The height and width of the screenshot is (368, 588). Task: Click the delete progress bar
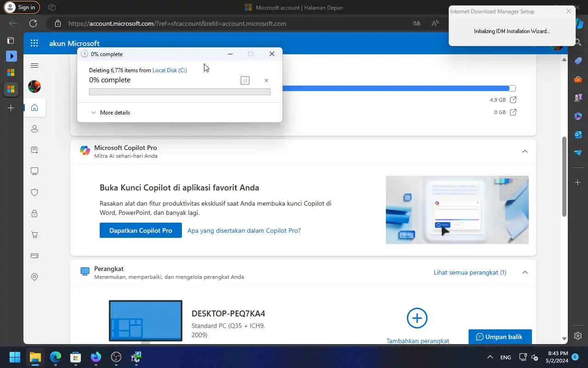coord(180,92)
